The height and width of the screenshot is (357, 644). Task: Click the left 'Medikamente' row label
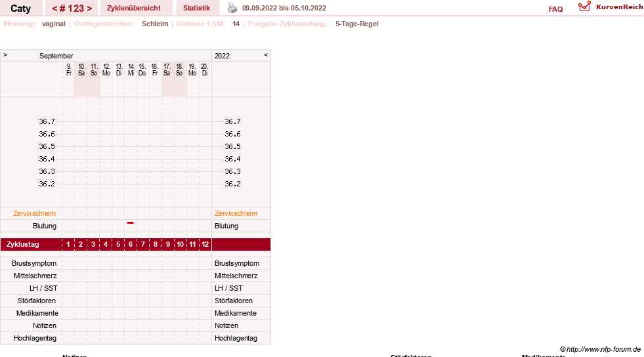37,313
